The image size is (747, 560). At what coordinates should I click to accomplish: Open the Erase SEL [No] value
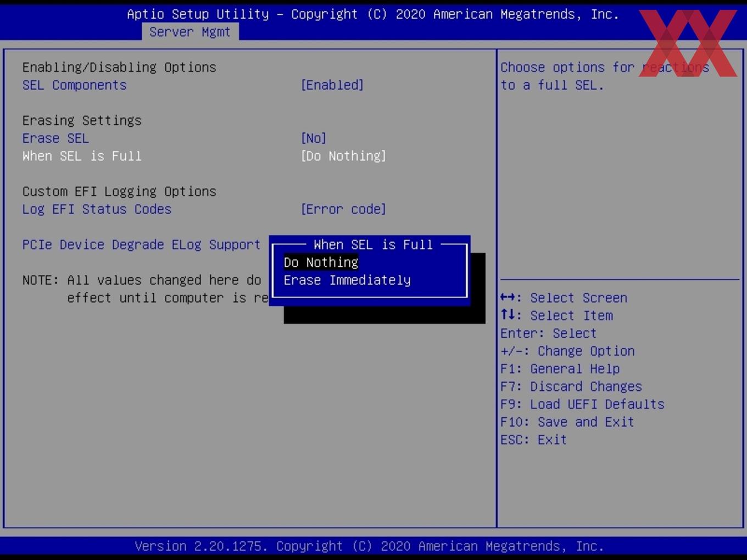coord(314,138)
